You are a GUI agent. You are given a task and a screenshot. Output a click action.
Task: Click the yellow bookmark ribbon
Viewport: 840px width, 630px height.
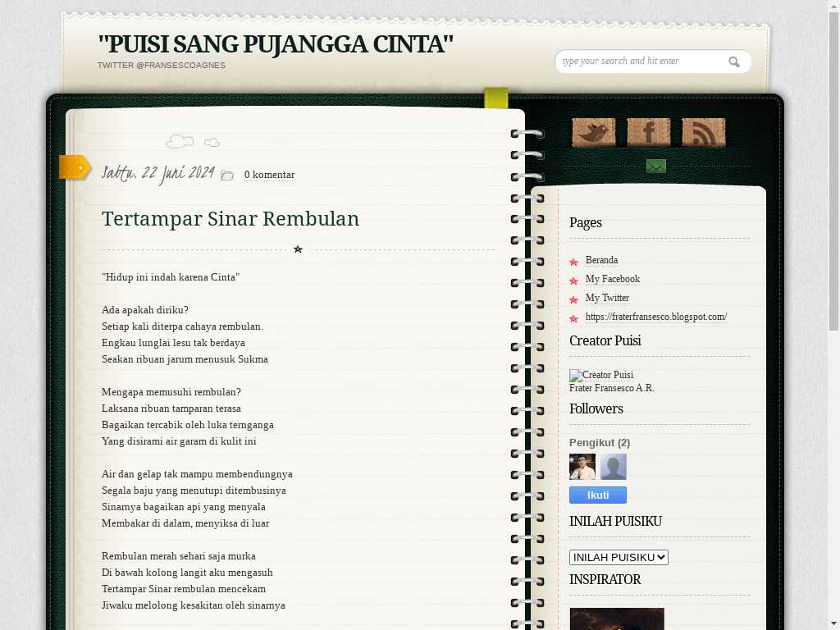click(495, 98)
